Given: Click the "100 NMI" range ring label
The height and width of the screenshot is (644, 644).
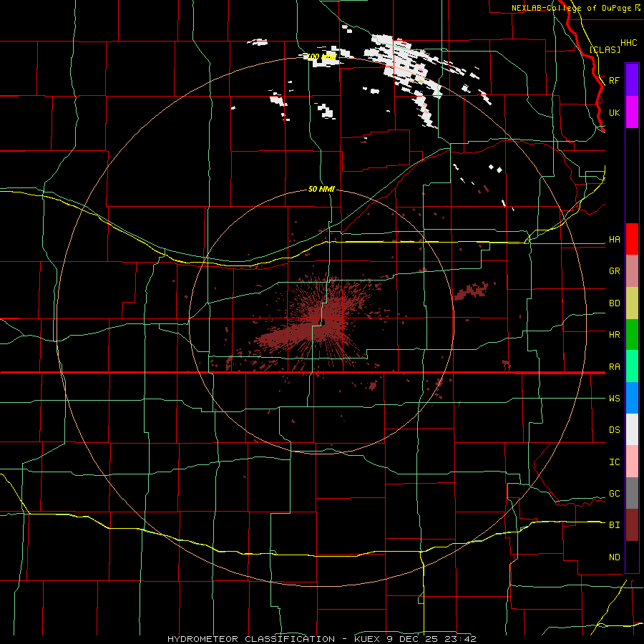Looking at the screenshot, I should pos(322,57).
